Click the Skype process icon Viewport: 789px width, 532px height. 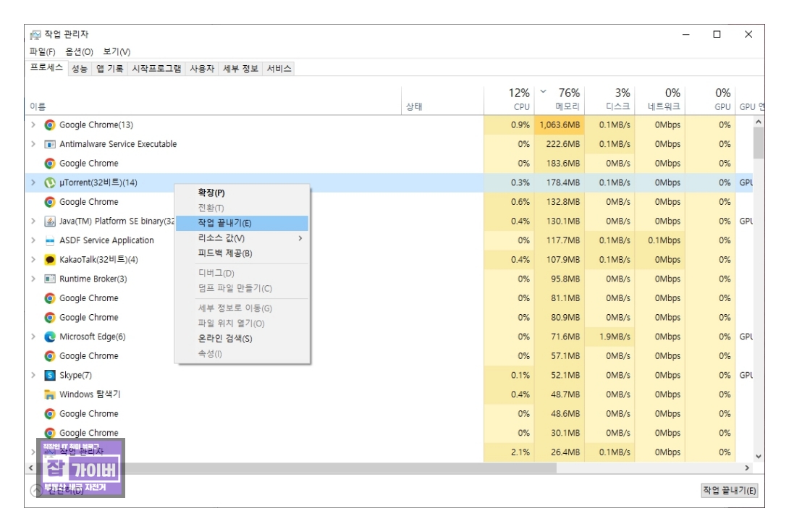click(x=50, y=375)
